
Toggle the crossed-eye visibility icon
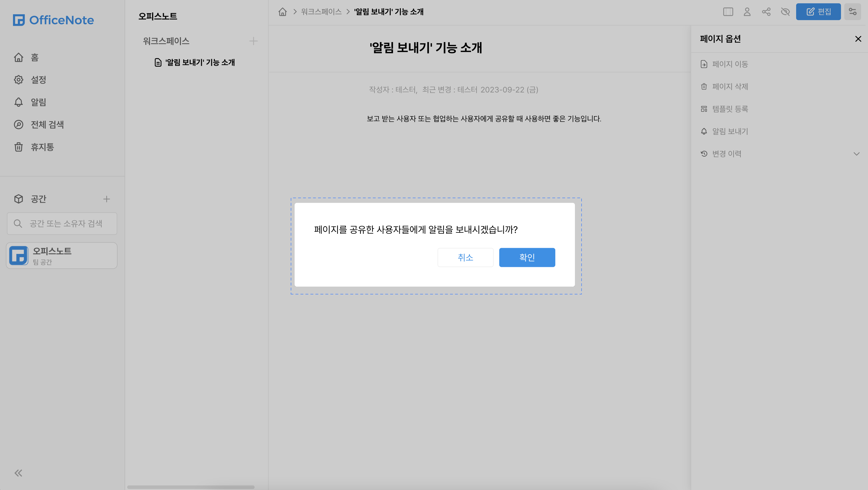(x=785, y=12)
